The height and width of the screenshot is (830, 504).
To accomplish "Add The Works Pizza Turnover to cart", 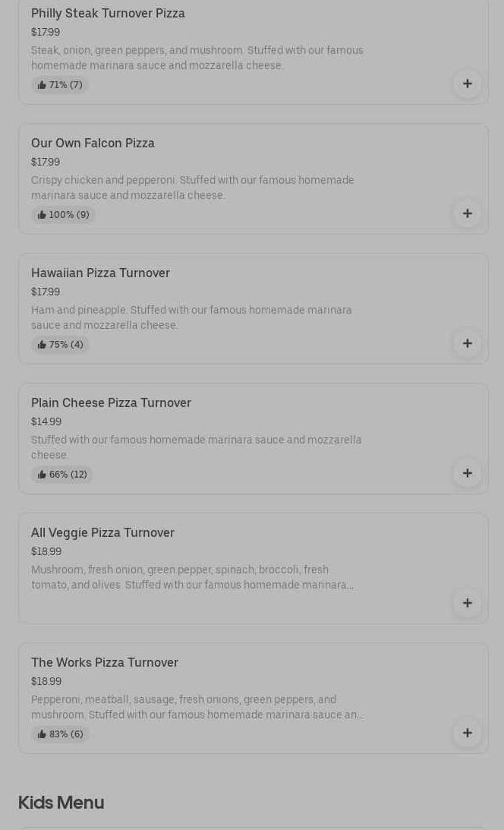I will pyautogui.click(x=467, y=733).
